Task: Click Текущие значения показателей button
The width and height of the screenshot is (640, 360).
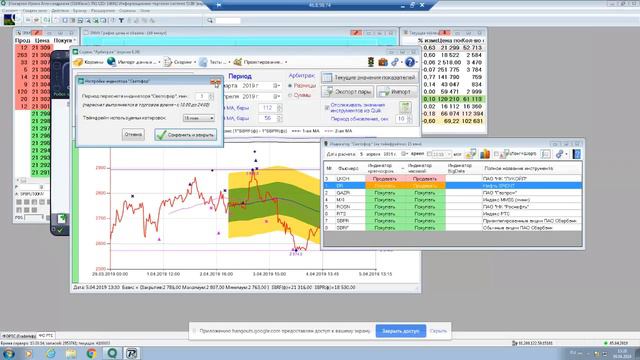Action: click(x=369, y=78)
